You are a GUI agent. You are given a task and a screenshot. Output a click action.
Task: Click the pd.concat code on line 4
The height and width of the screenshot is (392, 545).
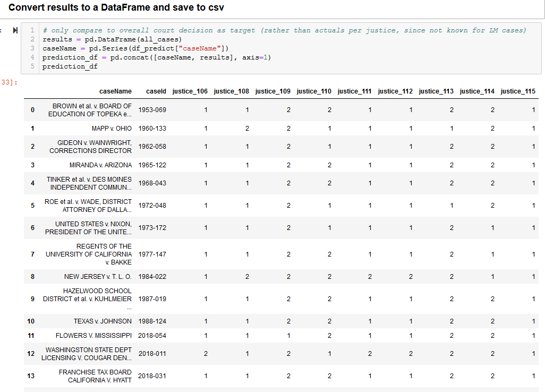[156, 57]
